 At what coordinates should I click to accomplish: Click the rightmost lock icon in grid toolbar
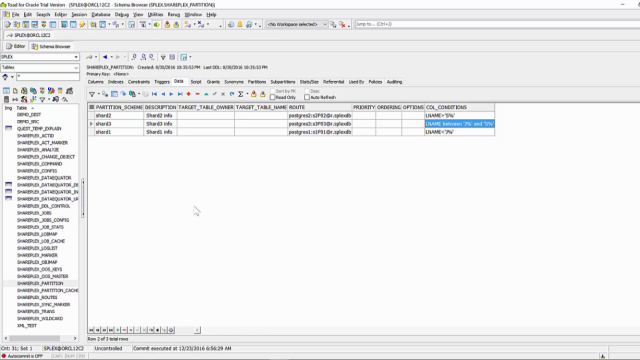point(262,94)
